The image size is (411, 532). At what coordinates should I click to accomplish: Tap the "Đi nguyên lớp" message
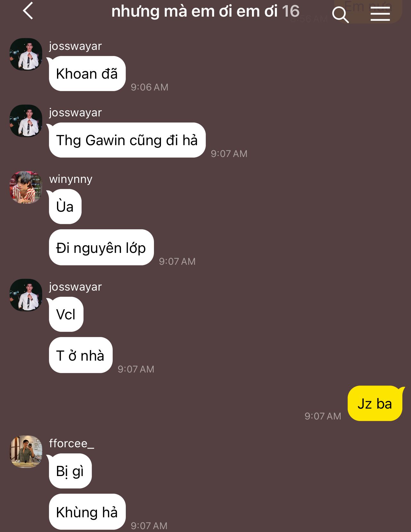click(x=101, y=247)
